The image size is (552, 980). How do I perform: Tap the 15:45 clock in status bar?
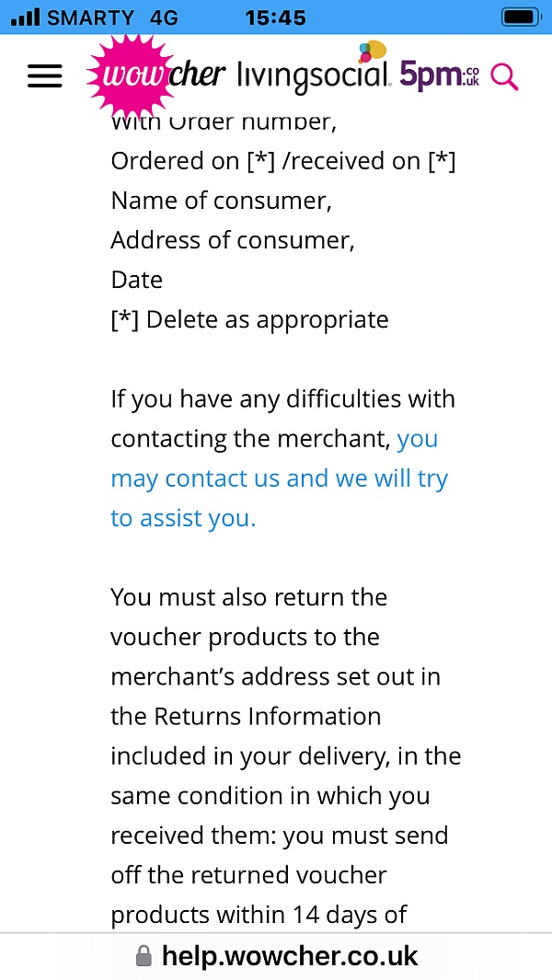pyautogui.click(x=276, y=17)
